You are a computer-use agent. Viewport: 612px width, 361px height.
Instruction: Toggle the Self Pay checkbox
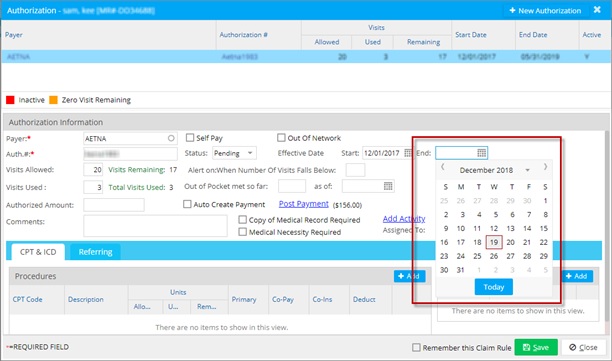pyautogui.click(x=190, y=137)
